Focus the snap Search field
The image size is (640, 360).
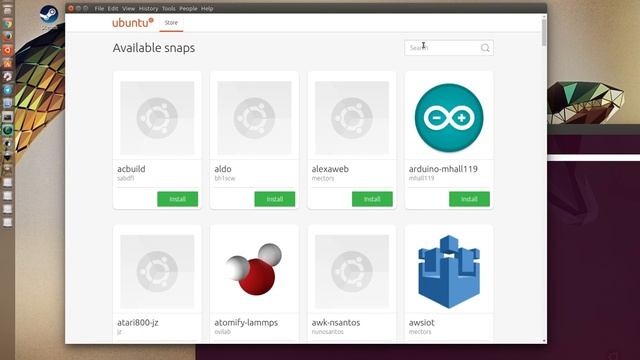point(449,48)
